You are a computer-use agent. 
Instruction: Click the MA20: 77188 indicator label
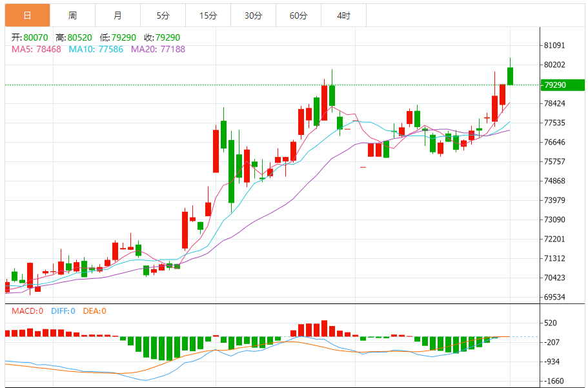[158, 49]
